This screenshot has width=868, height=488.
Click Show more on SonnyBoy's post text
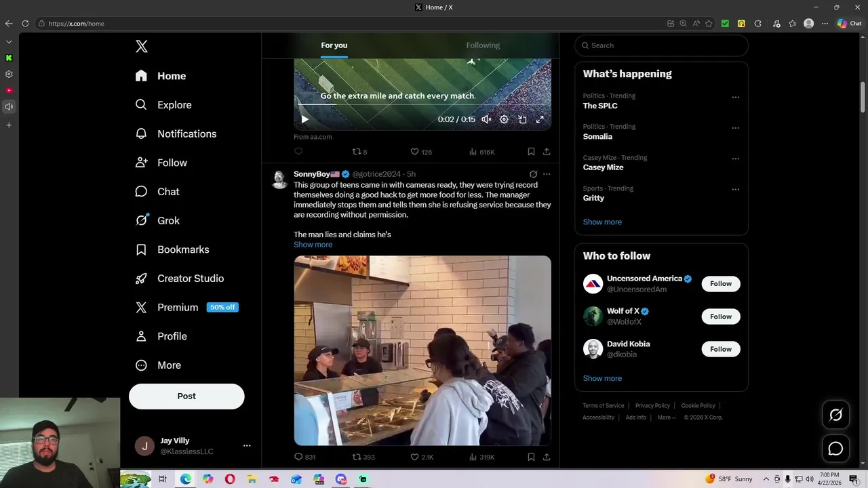pyautogui.click(x=313, y=245)
